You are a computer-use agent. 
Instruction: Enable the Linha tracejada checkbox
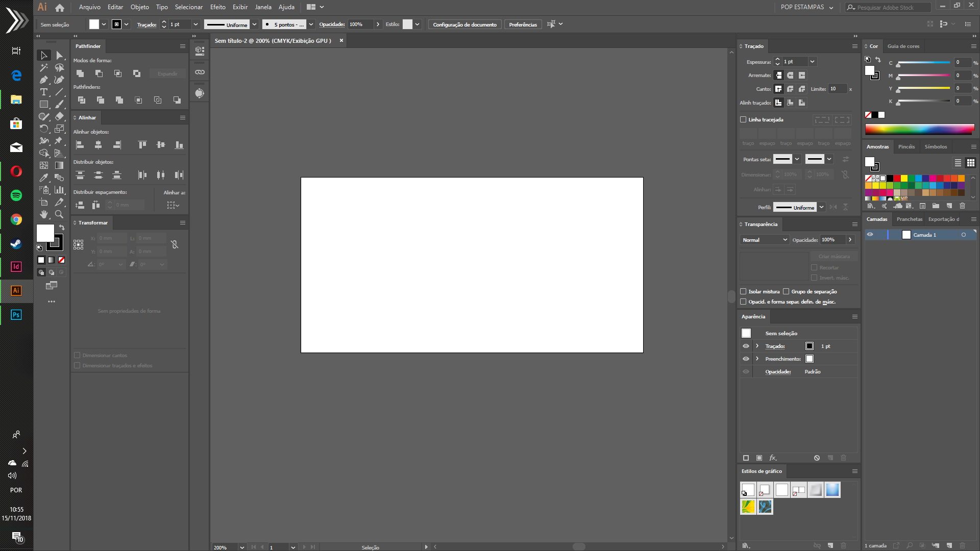[x=743, y=120]
